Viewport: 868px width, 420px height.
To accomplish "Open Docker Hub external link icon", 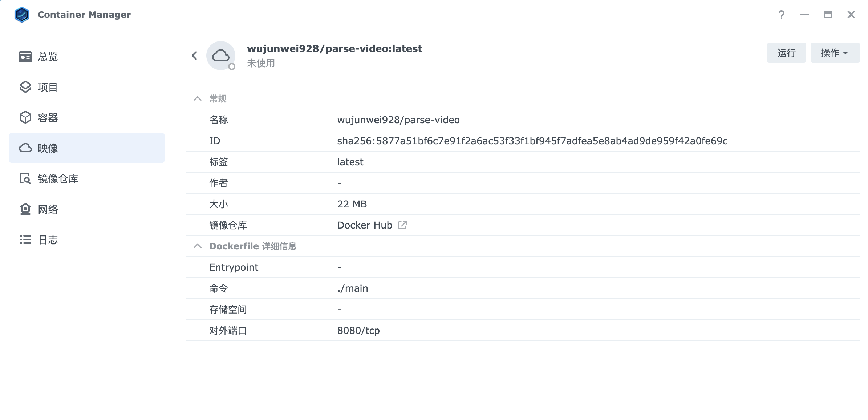I will (402, 225).
